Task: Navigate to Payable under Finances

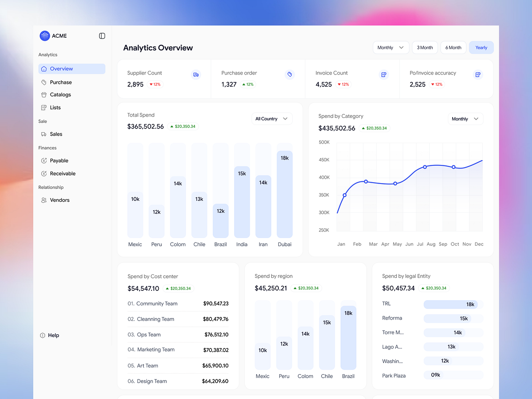Action: click(x=58, y=160)
